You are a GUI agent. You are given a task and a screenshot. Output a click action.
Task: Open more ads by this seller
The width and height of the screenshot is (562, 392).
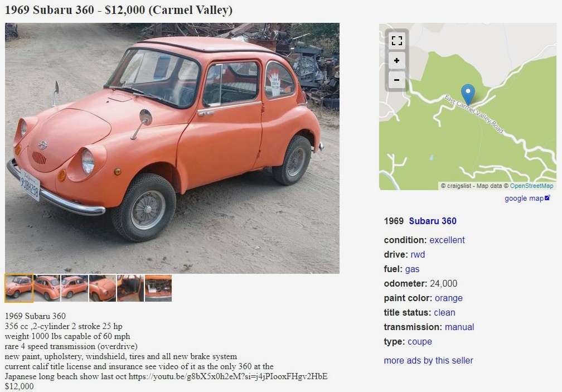coord(428,360)
